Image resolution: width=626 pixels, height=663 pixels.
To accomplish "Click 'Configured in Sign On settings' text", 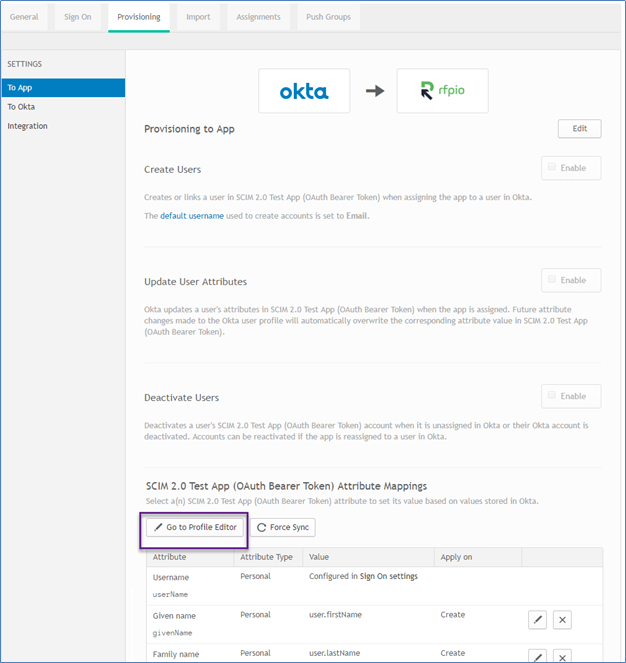I will tap(363, 576).
